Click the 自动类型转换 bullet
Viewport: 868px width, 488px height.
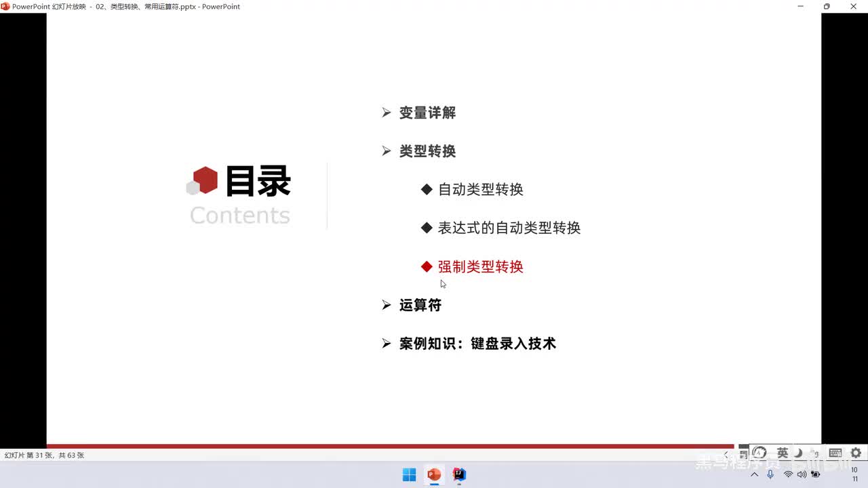point(481,190)
